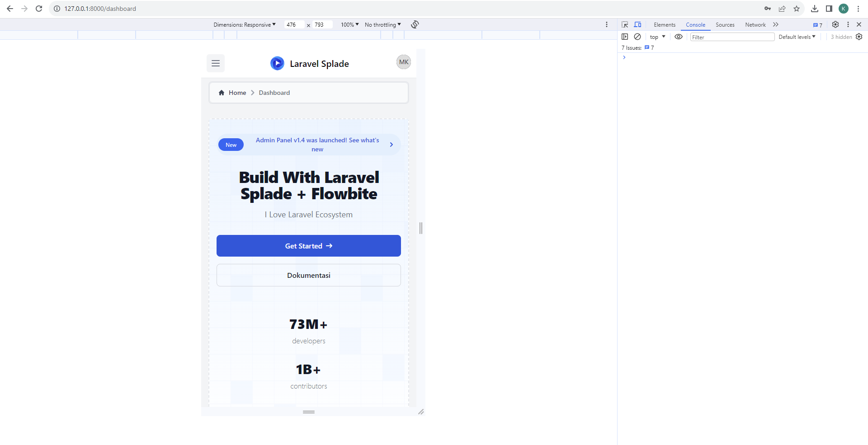Open the Dimensions Responsive dropdown
Screen dimensions: 868x445
click(245, 24)
